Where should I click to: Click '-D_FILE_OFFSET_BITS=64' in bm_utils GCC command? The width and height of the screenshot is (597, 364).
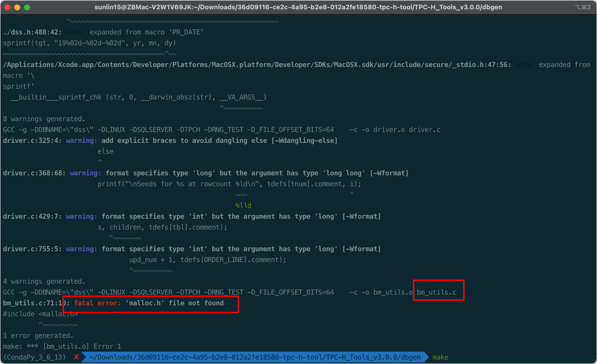click(x=291, y=292)
